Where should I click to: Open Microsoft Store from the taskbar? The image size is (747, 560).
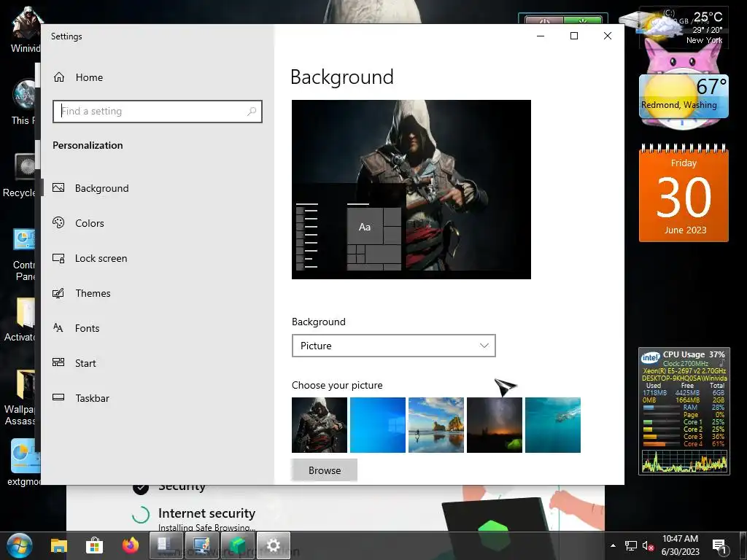(94, 545)
